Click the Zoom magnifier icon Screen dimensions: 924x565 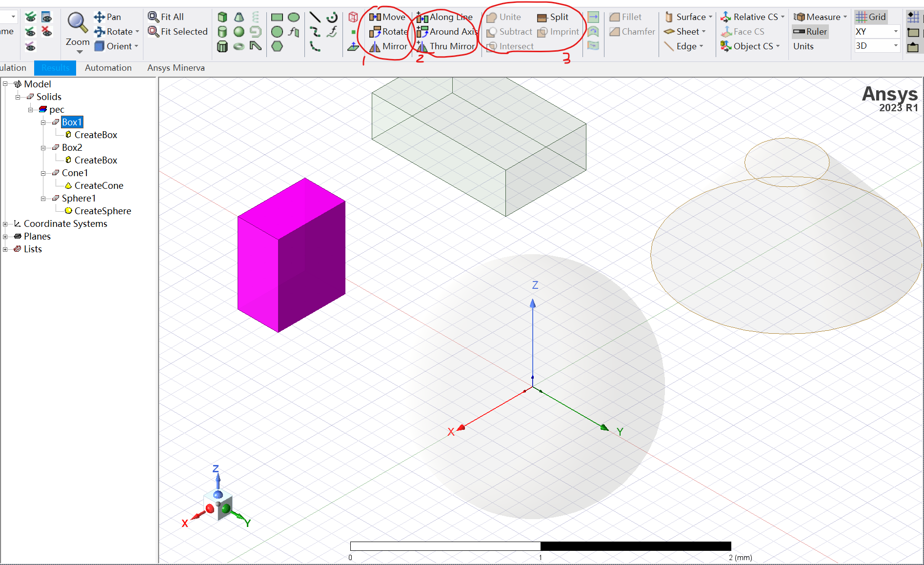(78, 22)
